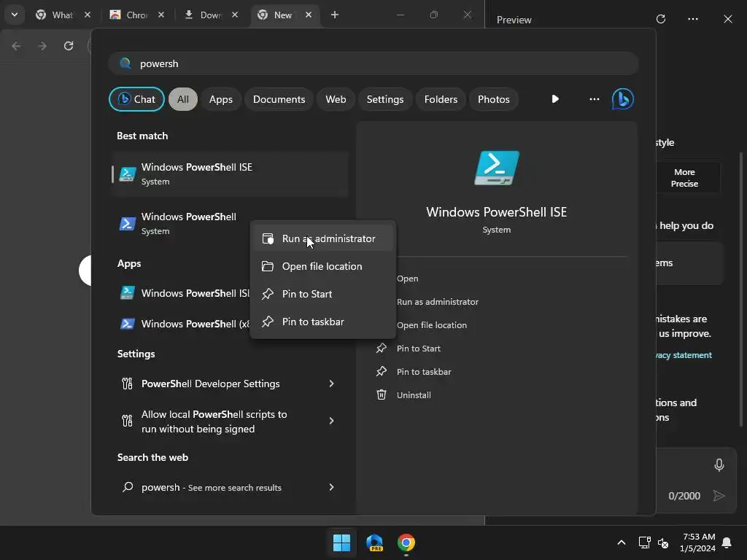Click the Chrome reload button
This screenshot has height=560, width=747.
[69, 46]
